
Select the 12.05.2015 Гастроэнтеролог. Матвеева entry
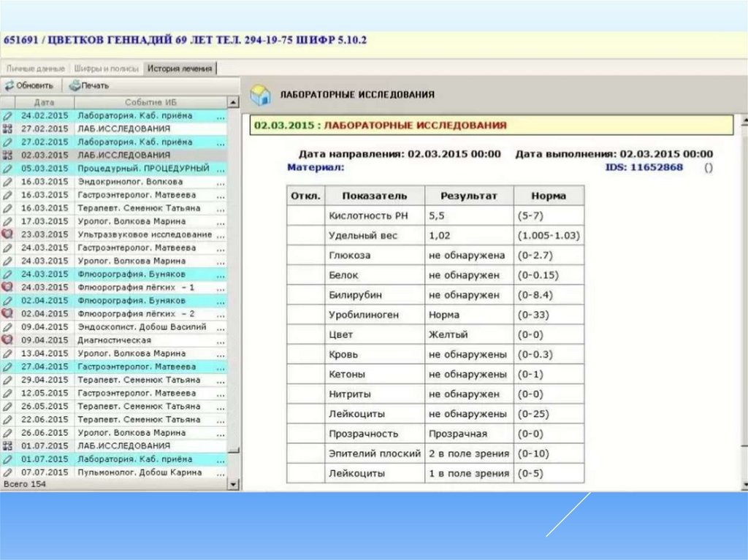113,393
